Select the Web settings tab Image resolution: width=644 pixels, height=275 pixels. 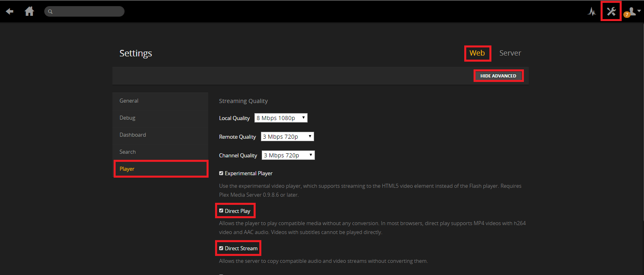click(477, 53)
